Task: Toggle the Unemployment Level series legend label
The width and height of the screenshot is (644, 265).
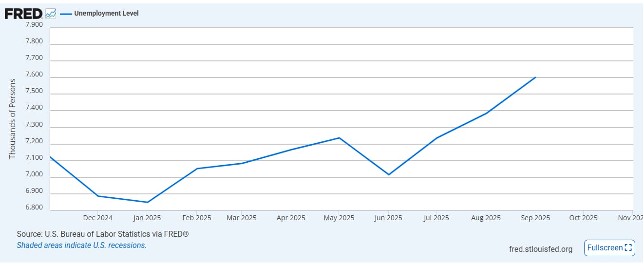Action: click(x=106, y=14)
